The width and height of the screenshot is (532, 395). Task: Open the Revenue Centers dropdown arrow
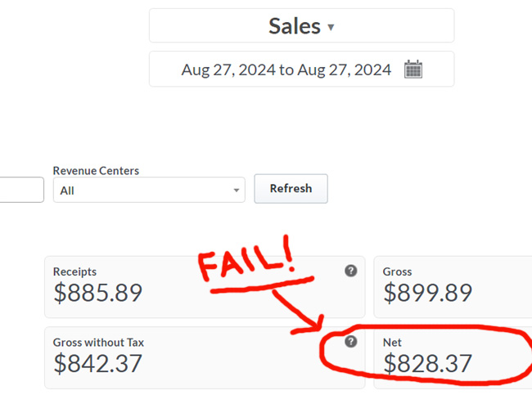pyautogui.click(x=237, y=191)
